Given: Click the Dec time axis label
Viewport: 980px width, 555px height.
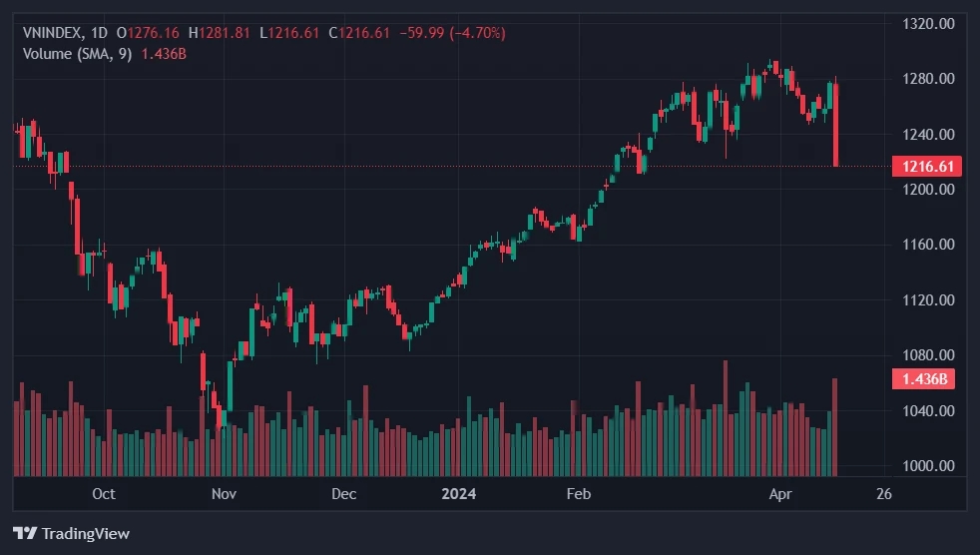Looking at the screenshot, I should click(343, 494).
